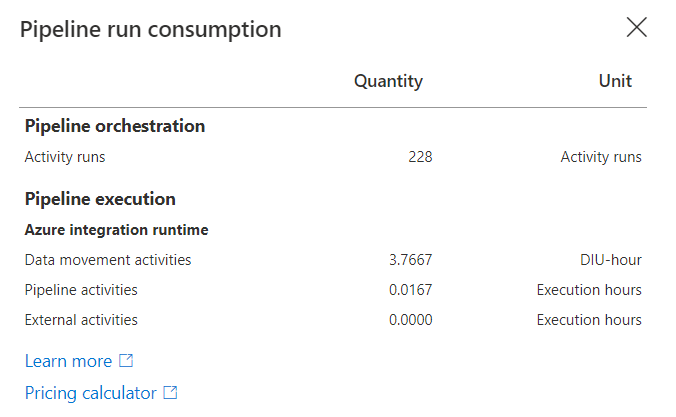676x417 pixels.
Task: Click the Pipeline activities row label
Action: [x=81, y=290]
